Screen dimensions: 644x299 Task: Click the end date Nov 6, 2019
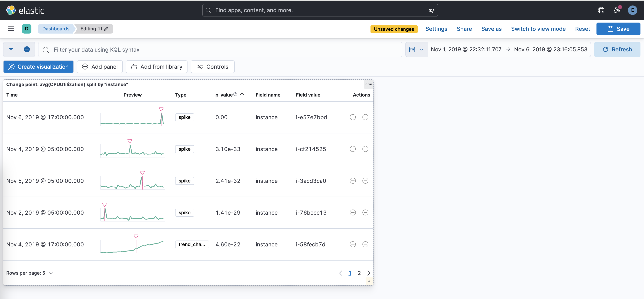550,49
